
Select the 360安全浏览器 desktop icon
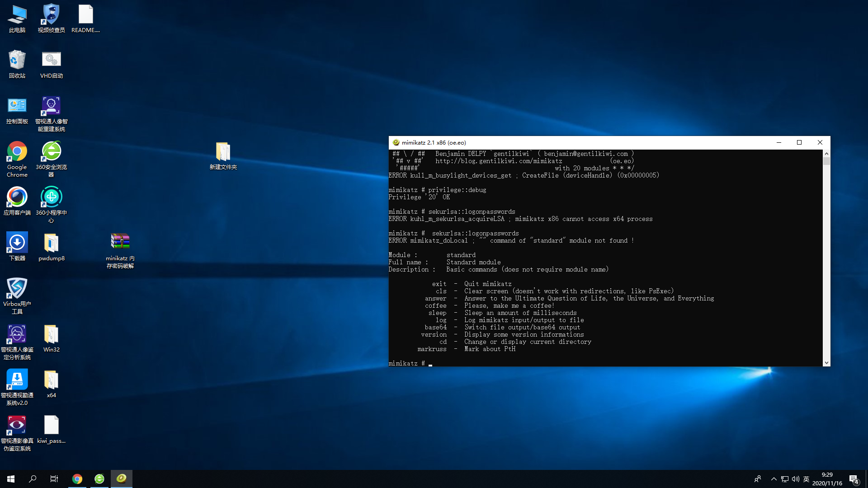tap(51, 152)
